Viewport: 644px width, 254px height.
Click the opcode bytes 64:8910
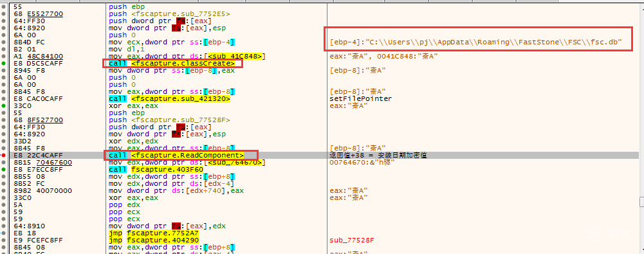point(29,226)
